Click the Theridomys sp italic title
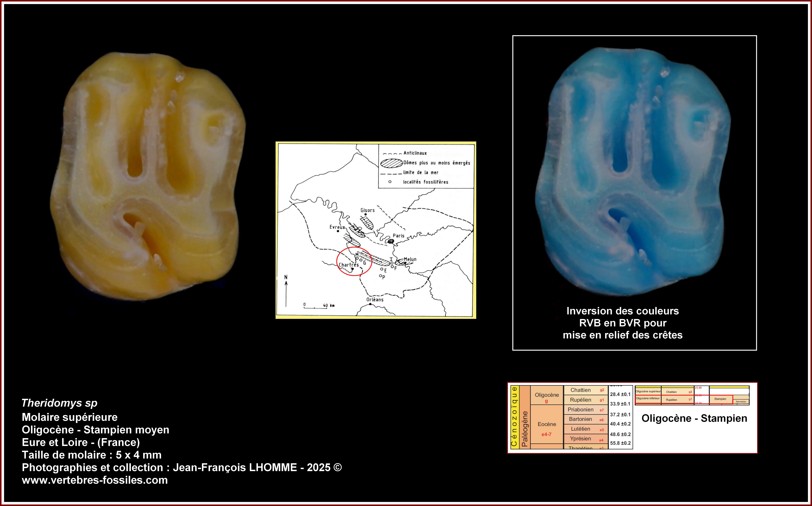Screen dimensions: 812x506 [59, 403]
